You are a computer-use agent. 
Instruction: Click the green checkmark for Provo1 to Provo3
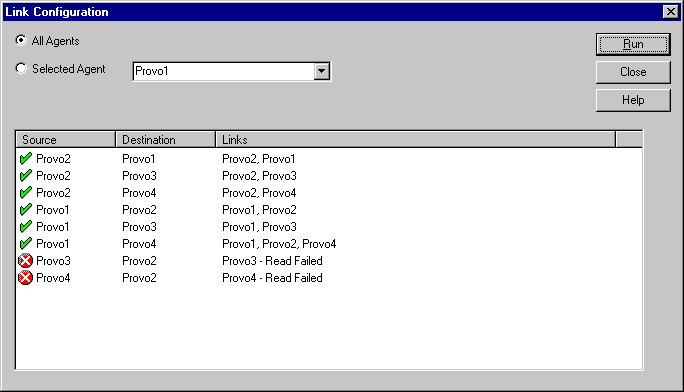[x=26, y=226]
